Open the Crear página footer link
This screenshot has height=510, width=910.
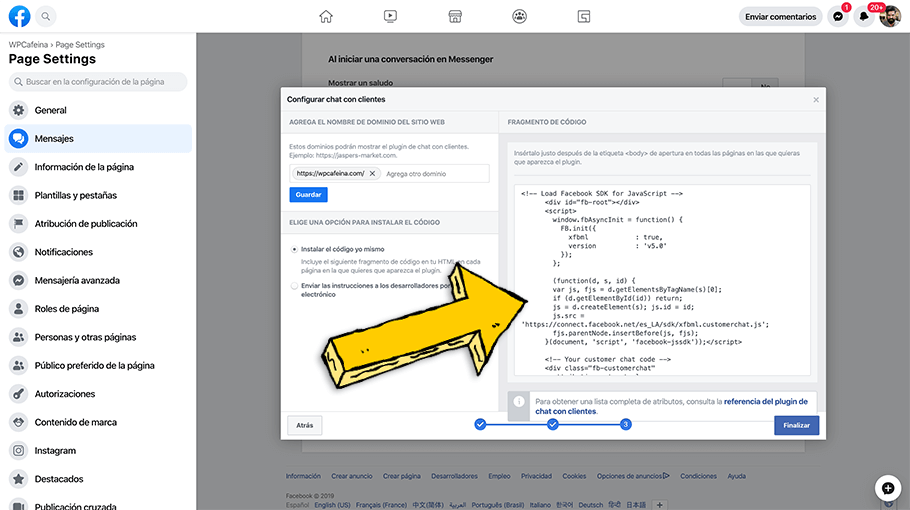point(402,476)
